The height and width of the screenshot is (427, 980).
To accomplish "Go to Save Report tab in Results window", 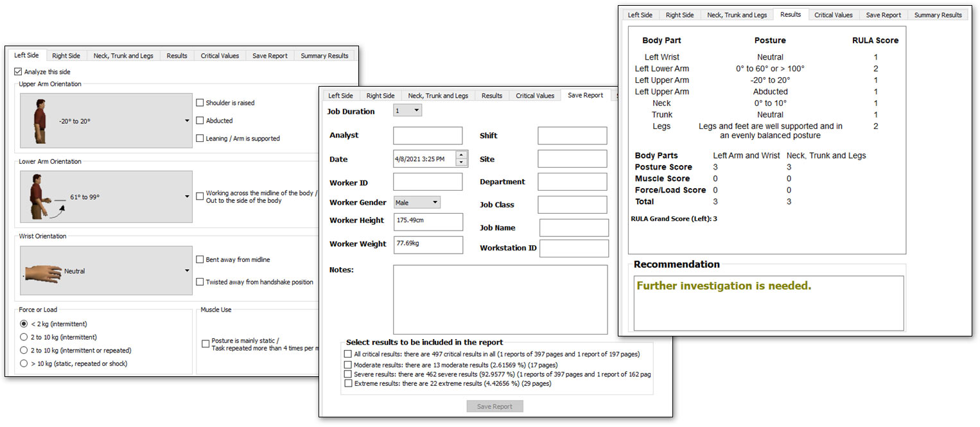I will coord(884,15).
